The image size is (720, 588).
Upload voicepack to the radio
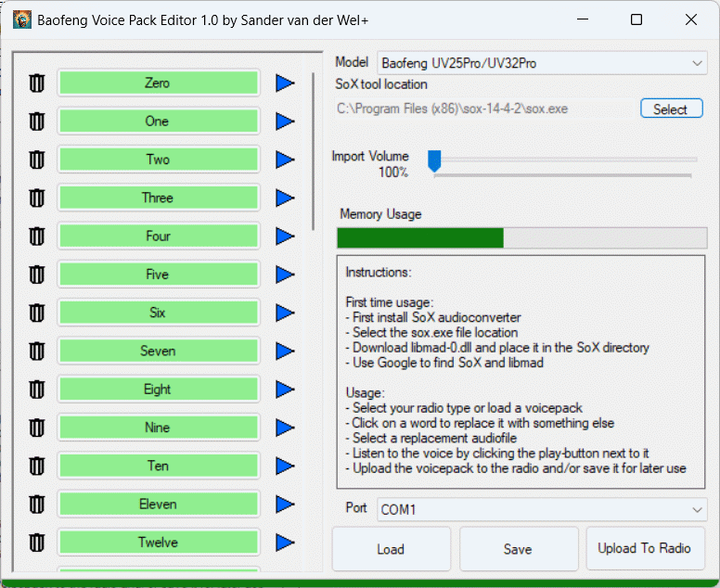click(x=645, y=548)
